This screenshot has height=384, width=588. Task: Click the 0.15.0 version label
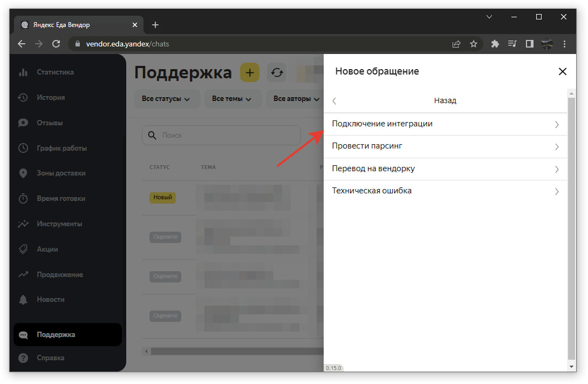click(333, 368)
